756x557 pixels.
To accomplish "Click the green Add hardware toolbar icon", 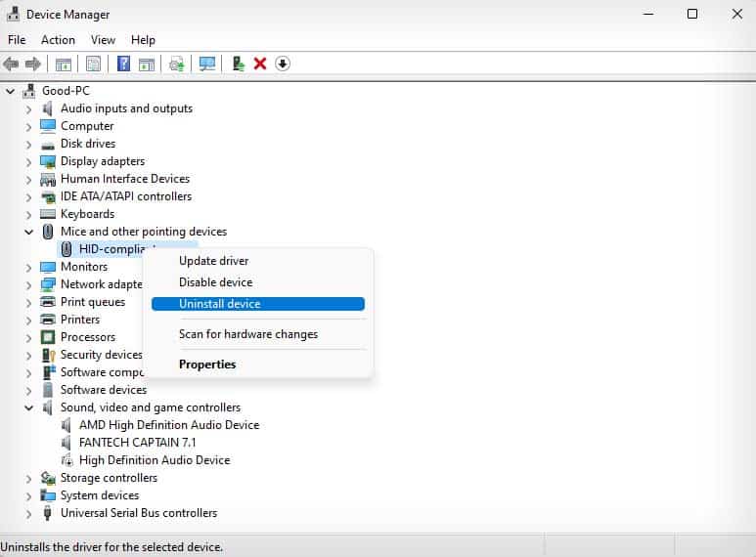I will pyautogui.click(x=239, y=64).
